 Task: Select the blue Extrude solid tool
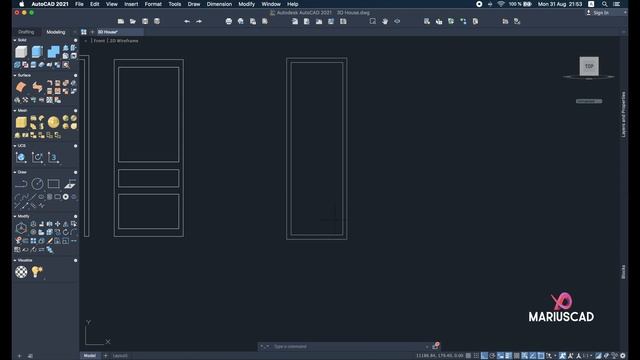37,52
